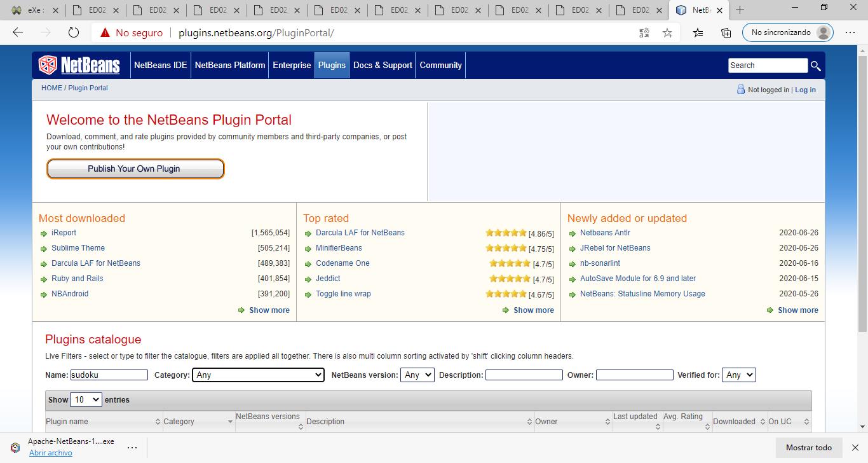Click Publish Your Own Plugin button
This screenshot has width=868, height=463.
coord(135,169)
